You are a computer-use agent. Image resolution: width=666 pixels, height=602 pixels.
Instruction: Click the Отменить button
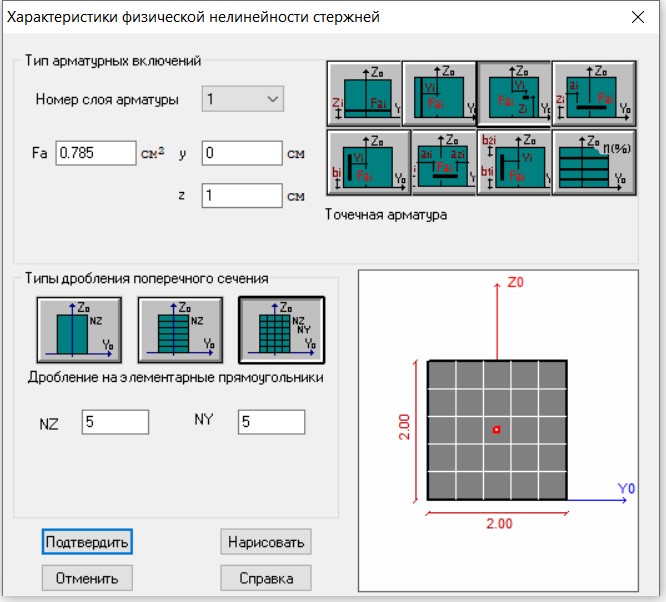[87, 578]
